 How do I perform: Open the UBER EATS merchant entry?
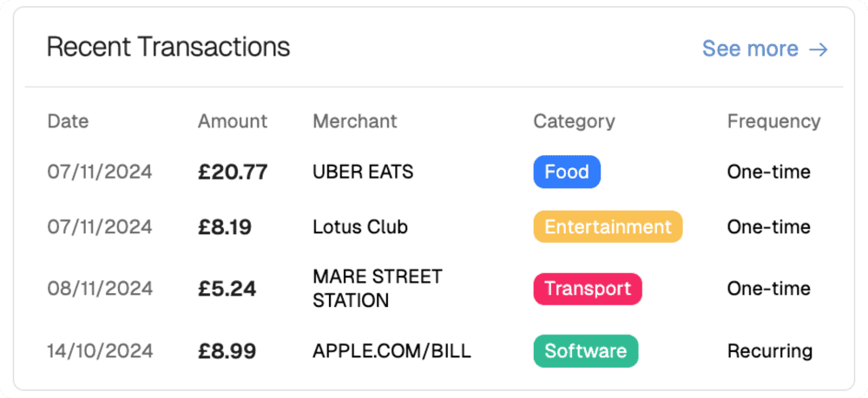pyautogui.click(x=363, y=172)
